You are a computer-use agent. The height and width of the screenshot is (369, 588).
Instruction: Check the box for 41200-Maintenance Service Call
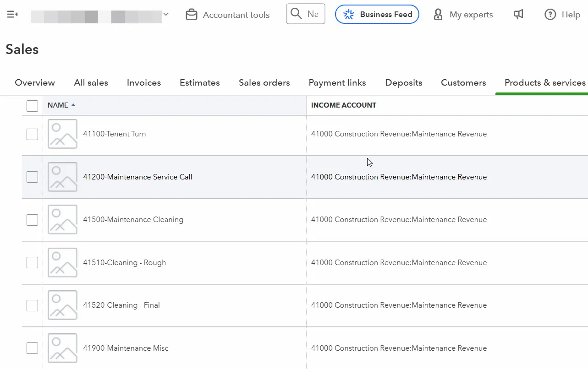[x=32, y=177]
